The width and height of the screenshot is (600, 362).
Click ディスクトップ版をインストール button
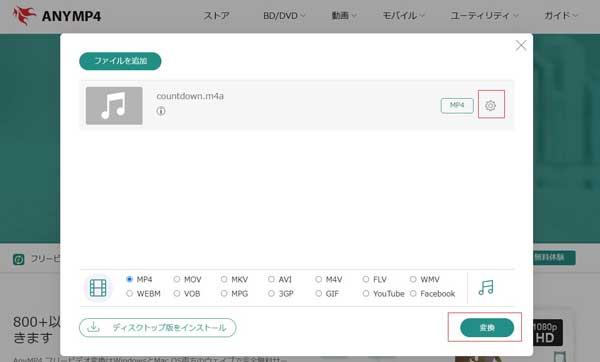point(158,328)
